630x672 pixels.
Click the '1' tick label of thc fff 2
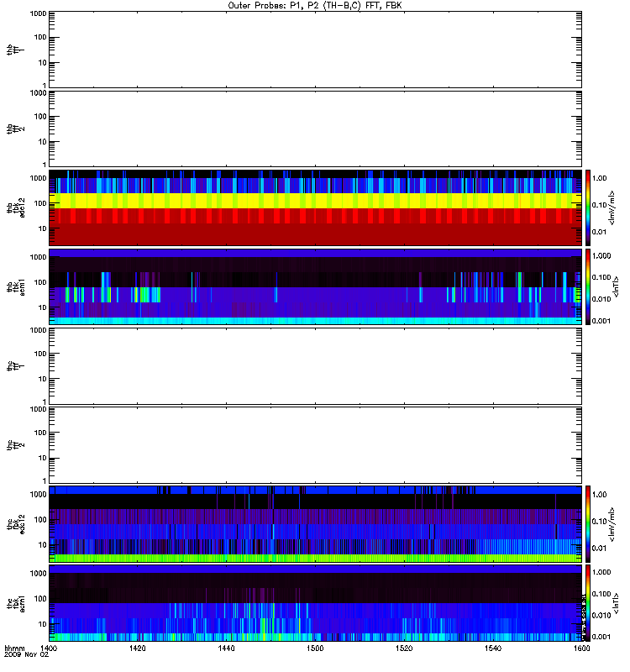coord(45,480)
